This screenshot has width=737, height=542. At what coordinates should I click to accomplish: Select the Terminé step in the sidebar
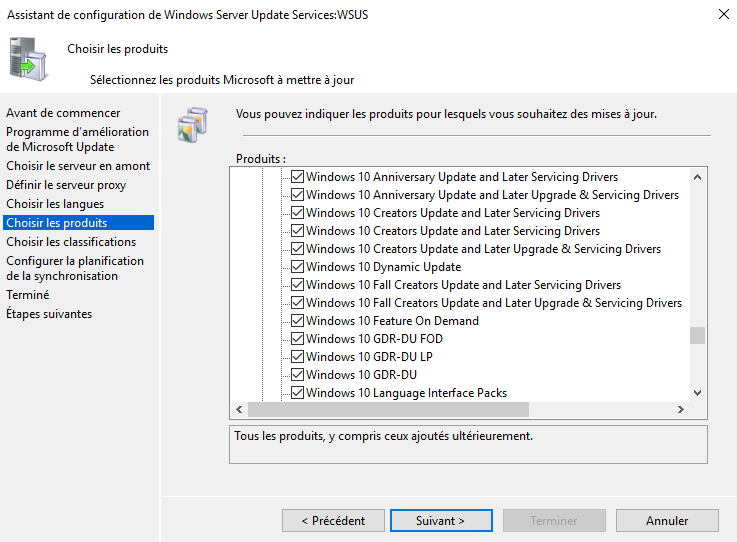click(28, 295)
